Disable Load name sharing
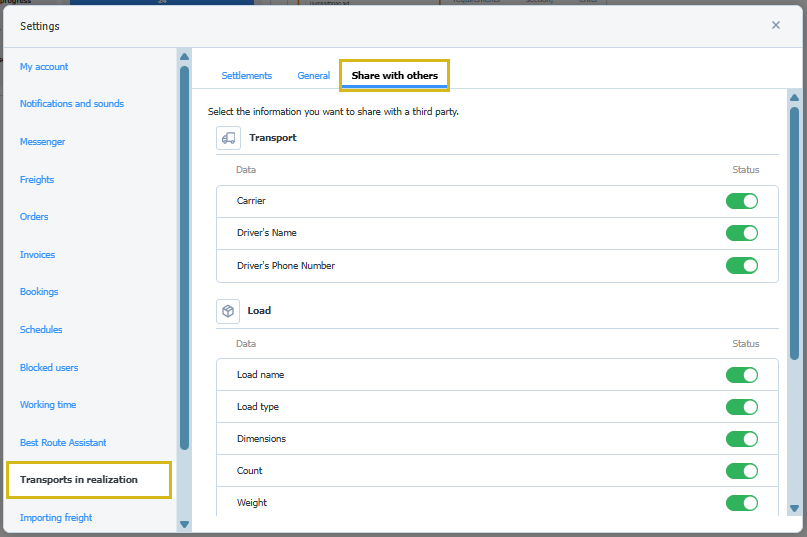 (x=741, y=375)
